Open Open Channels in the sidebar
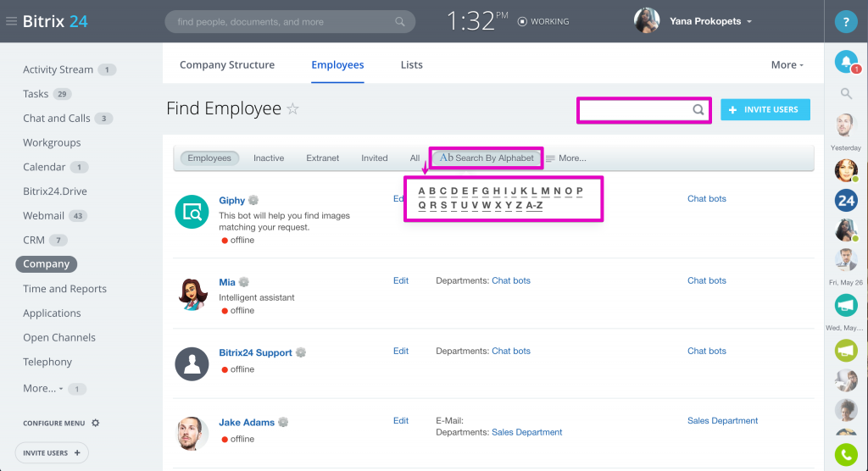Viewport: 868px width, 471px height. pos(58,337)
